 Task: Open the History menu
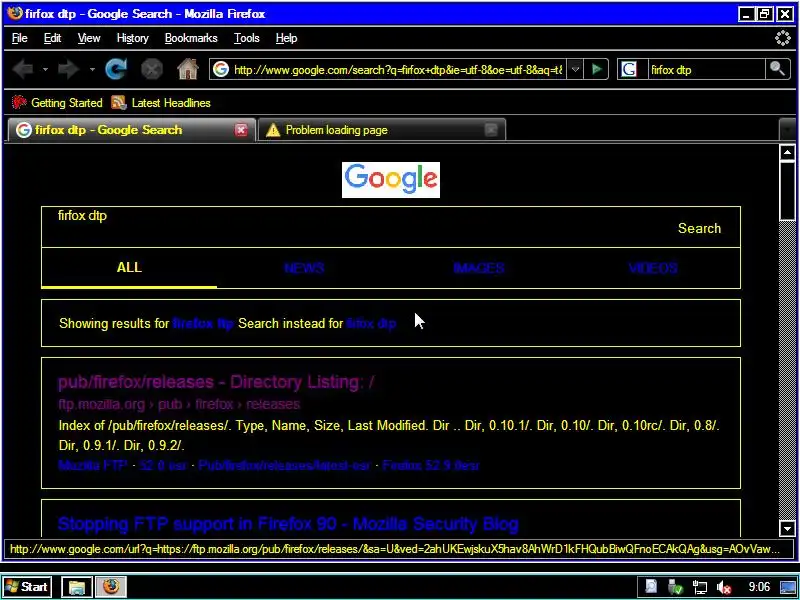(132, 38)
